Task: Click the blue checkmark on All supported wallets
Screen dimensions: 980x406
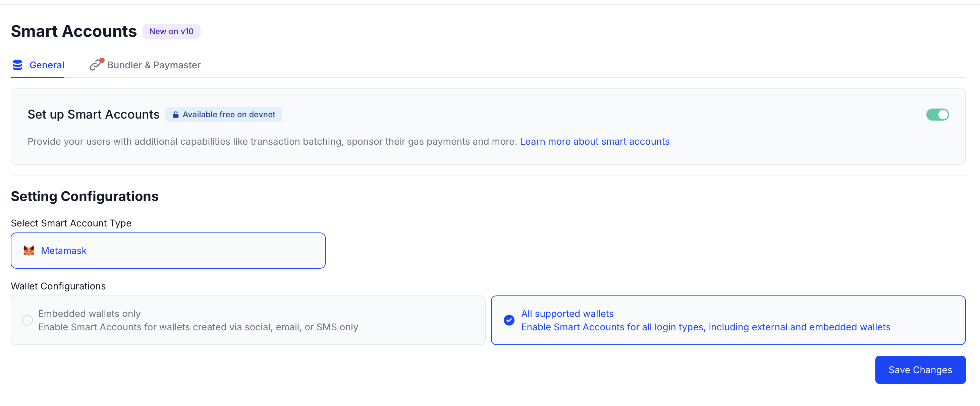Action: 509,320
